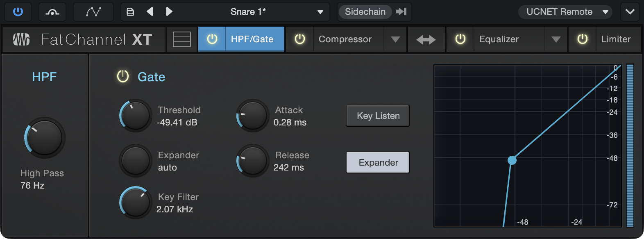Open the channel overview layout icon
644x239 pixels.
(182, 39)
